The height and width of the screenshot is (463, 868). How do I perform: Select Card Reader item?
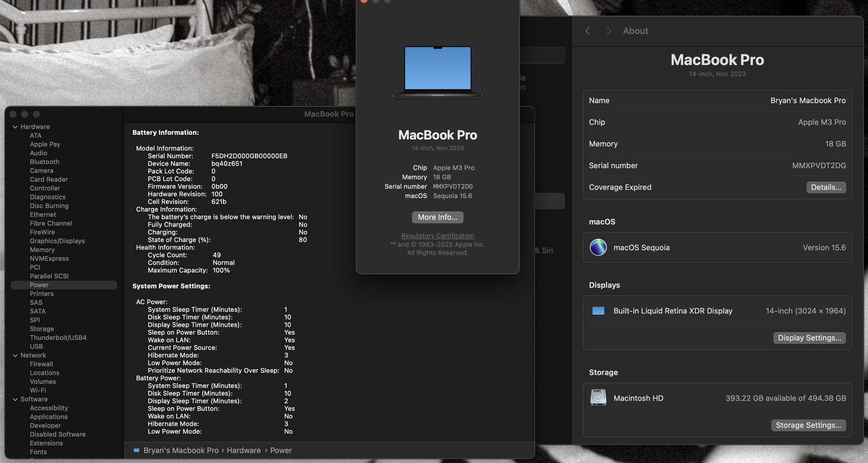[x=49, y=180]
